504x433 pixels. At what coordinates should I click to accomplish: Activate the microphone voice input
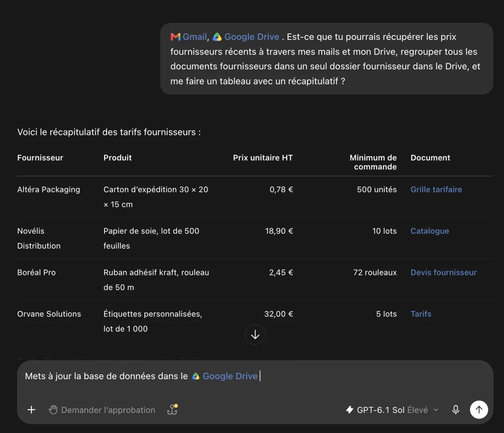(456, 410)
